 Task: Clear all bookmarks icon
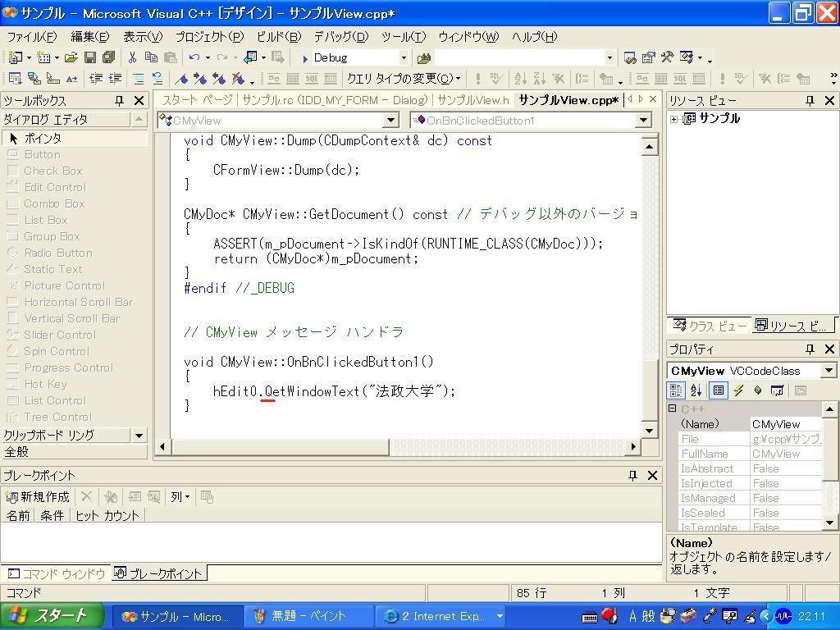[237, 79]
